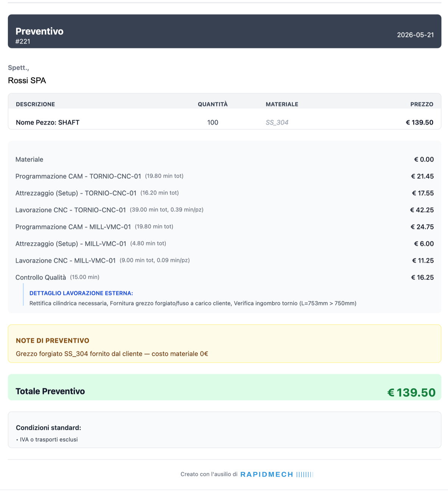Click the (16.20 min tot) detail
This screenshot has width=448, height=495.
click(160, 193)
